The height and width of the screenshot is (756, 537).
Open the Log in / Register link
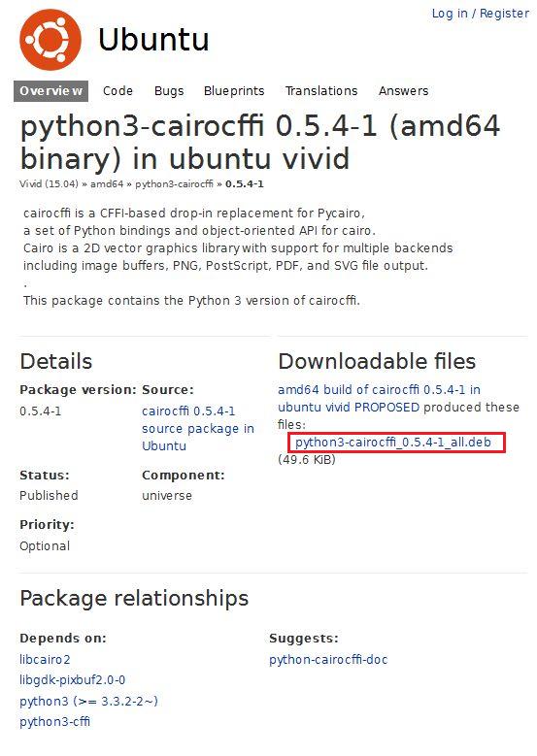coord(480,14)
